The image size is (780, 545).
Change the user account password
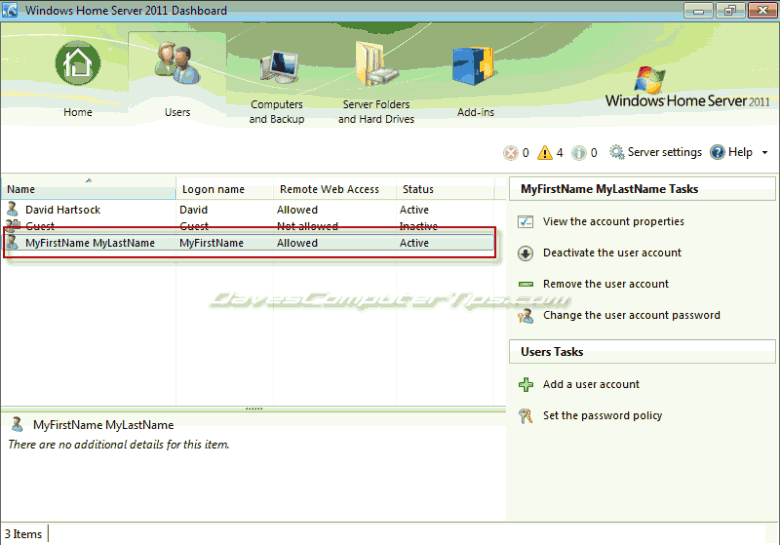point(631,315)
